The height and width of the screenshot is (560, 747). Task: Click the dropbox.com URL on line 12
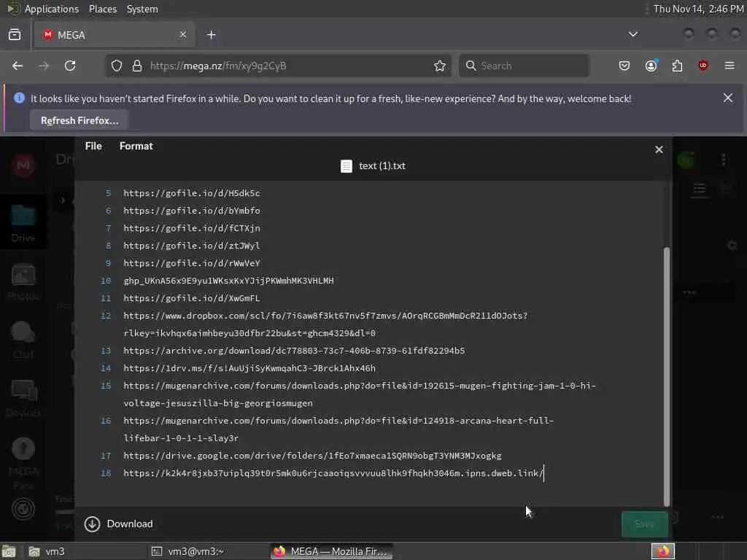point(325,324)
